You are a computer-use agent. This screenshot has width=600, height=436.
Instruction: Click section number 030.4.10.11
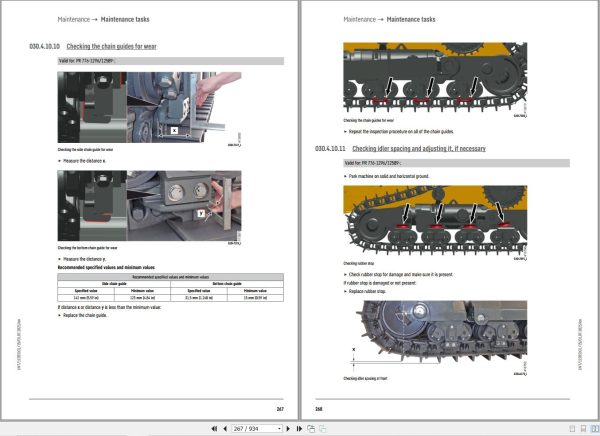[330, 149]
